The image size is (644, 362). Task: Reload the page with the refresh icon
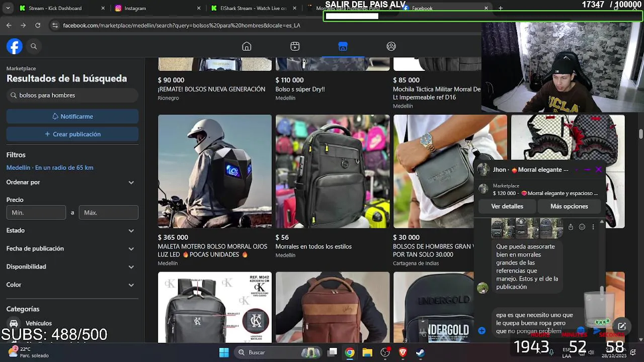(38, 25)
